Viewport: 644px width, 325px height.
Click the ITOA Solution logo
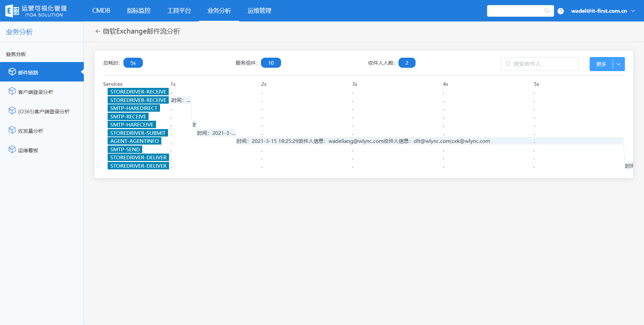tap(36, 11)
